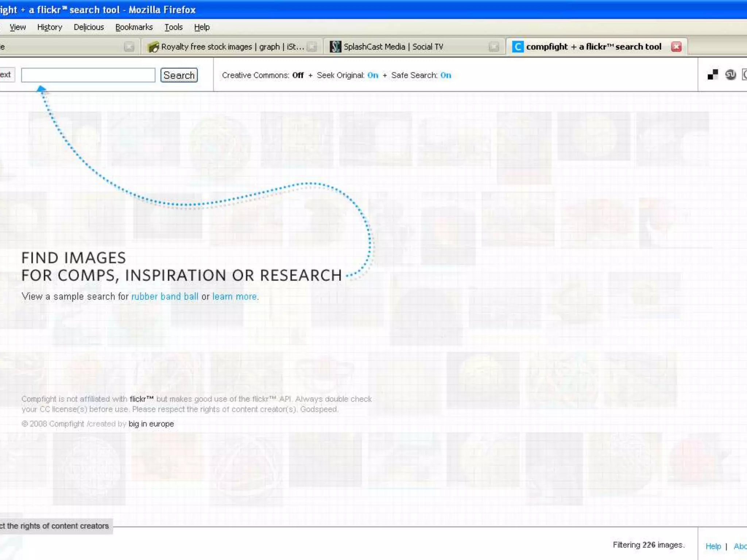Toggle Safe Search On setting
This screenshot has width=747, height=560.
click(445, 75)
